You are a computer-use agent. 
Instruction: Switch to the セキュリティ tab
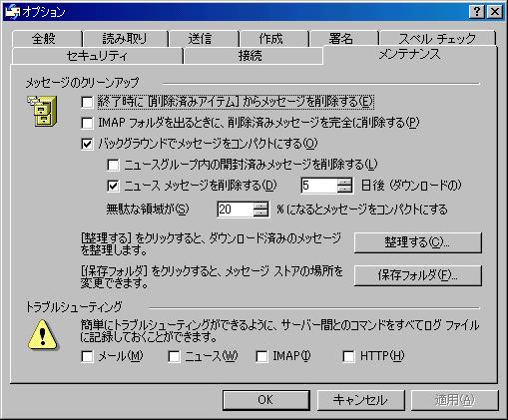click(x=97, y=56)
